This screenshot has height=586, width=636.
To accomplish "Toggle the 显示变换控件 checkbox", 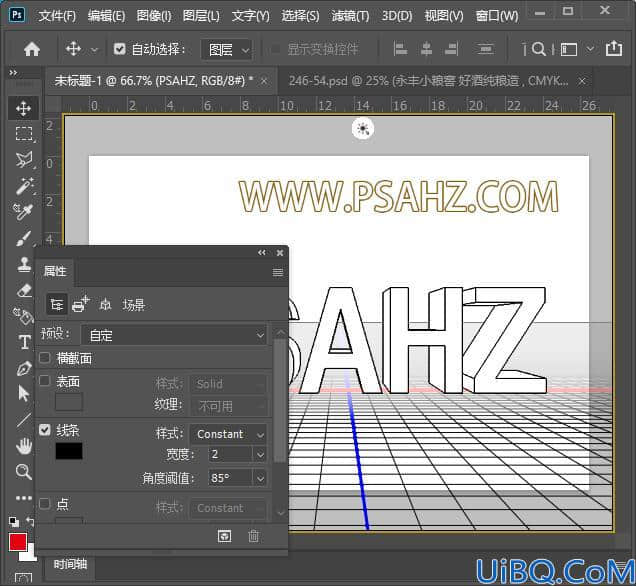I will coord(275,49).
